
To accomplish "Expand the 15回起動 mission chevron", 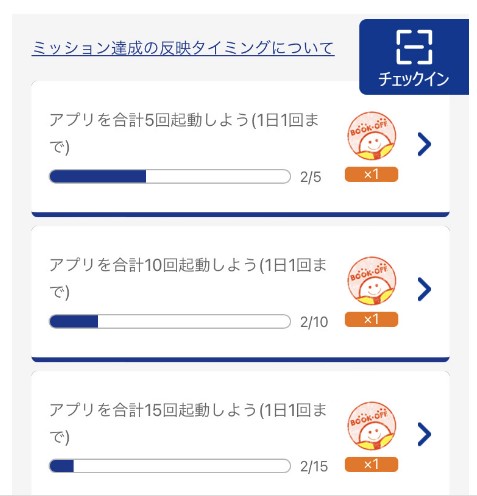I will click(424, 434).
